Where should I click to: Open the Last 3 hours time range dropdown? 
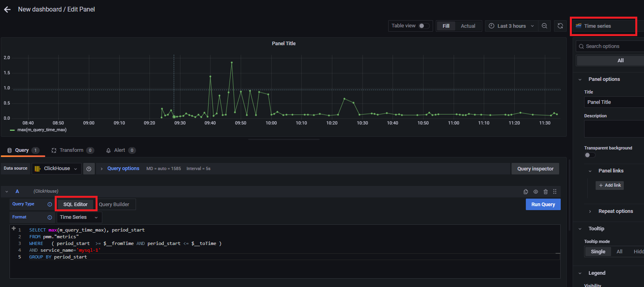point(512,26)
